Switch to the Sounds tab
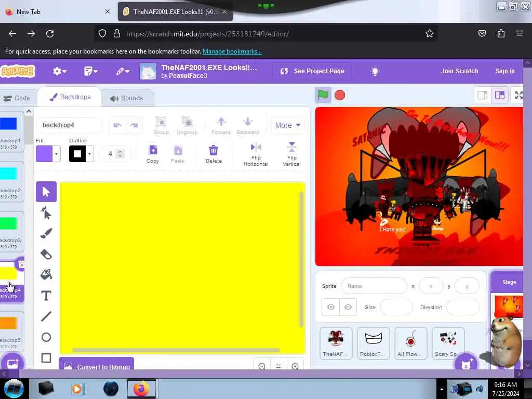532x399 pixels. [127, 98]
